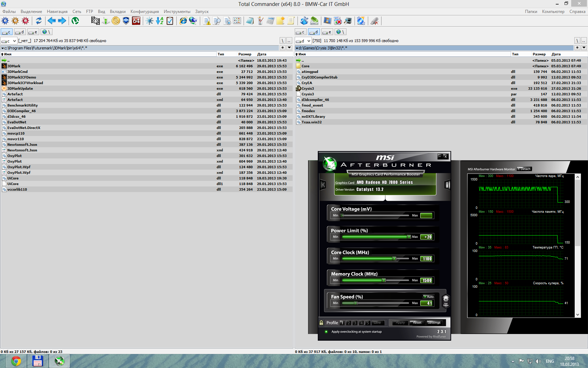Screen dimensions: 588x368
Task: Open the left panel drive dropdown
Action: tap(9, 41)
